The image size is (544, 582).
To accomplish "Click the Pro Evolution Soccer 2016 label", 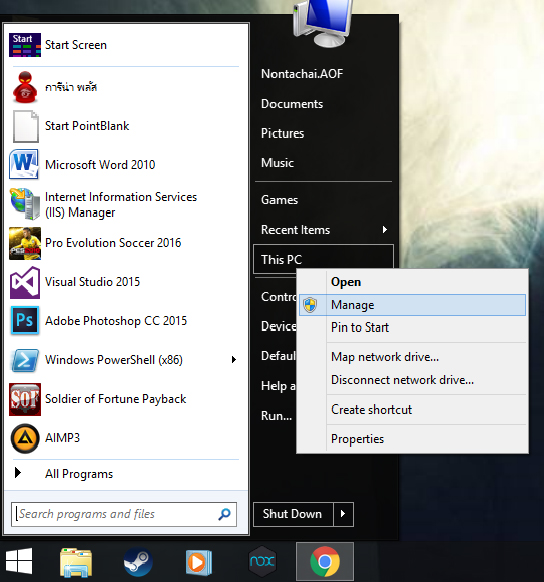I will click(x=113, y=243).
